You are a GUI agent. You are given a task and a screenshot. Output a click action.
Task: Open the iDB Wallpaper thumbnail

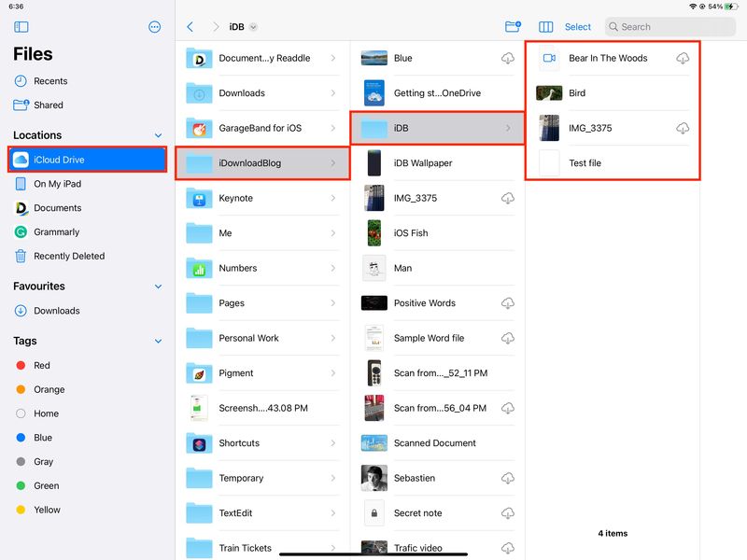[x=374, y=162]
